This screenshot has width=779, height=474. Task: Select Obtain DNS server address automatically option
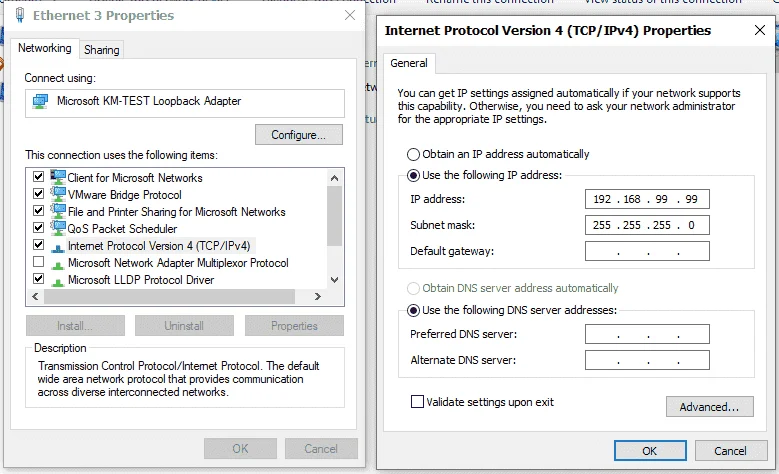pyautogui.click(x=413, y=288)
